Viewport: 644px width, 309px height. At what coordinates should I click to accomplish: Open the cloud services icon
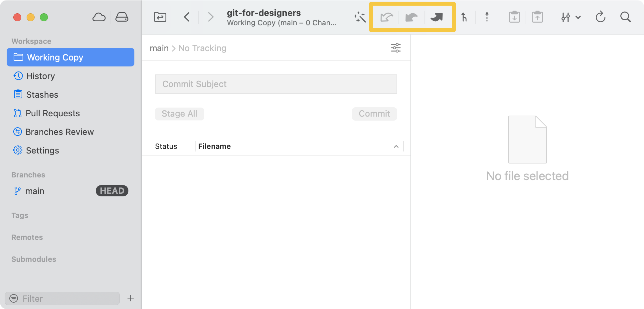pyautogui.click(x=99, y=17)
